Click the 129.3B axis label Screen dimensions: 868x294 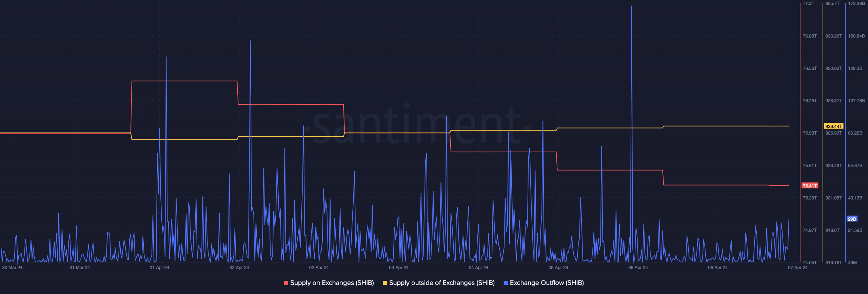[855, 68]
